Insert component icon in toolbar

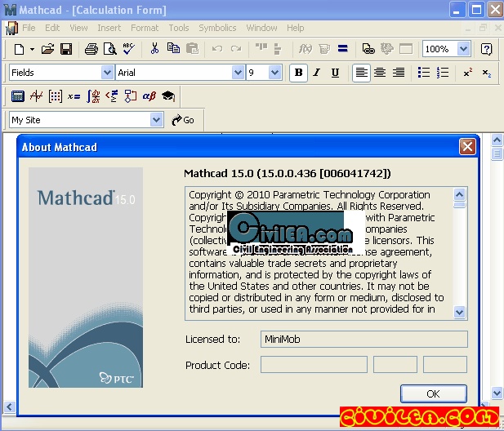[x=386, y=49]
